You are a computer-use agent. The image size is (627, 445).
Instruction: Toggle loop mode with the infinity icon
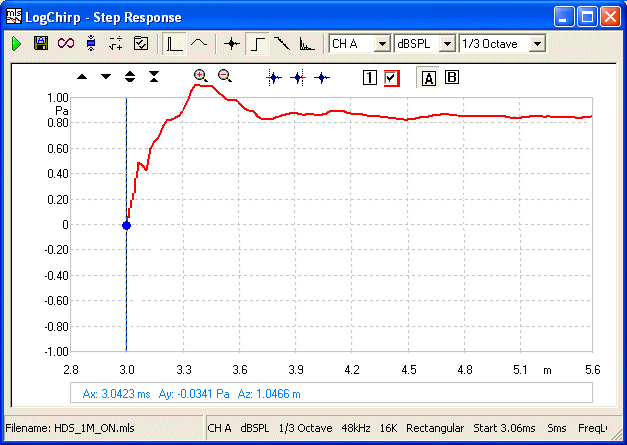(x=66, y=43)
